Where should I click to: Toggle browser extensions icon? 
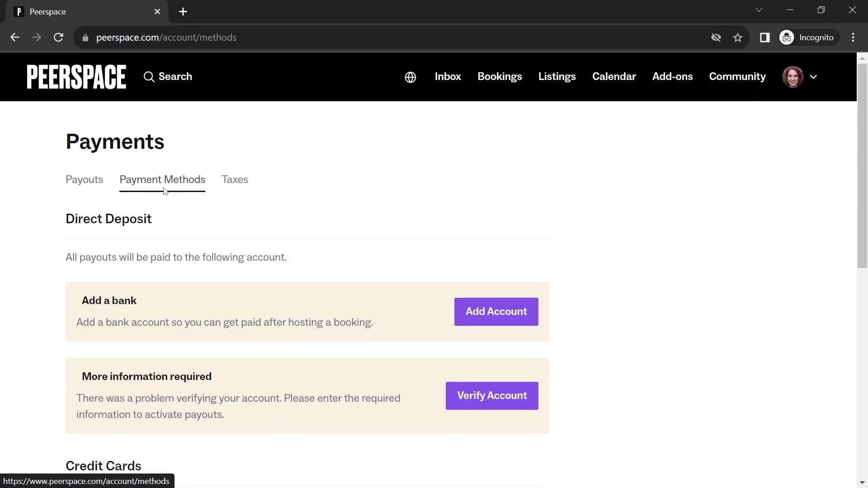[x=765, y=38]
